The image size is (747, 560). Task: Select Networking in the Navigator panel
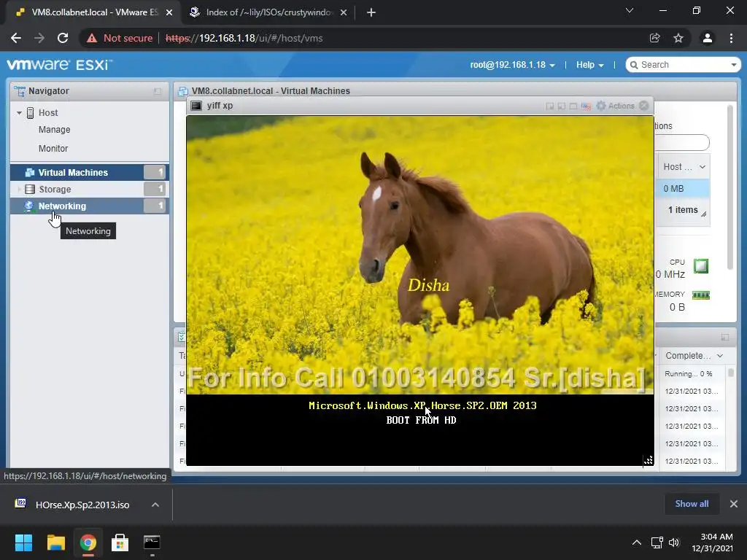[x=90, y=206]
